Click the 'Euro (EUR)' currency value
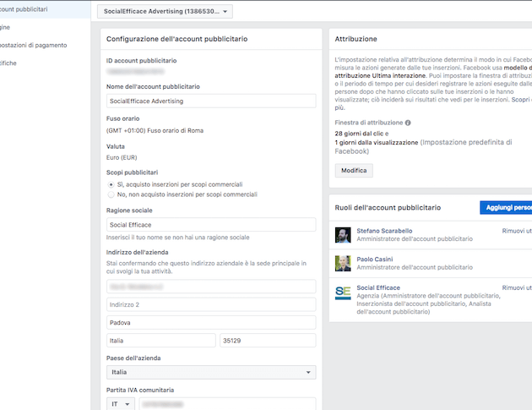Viewport: 532px width, 410px height. [122, 157]
